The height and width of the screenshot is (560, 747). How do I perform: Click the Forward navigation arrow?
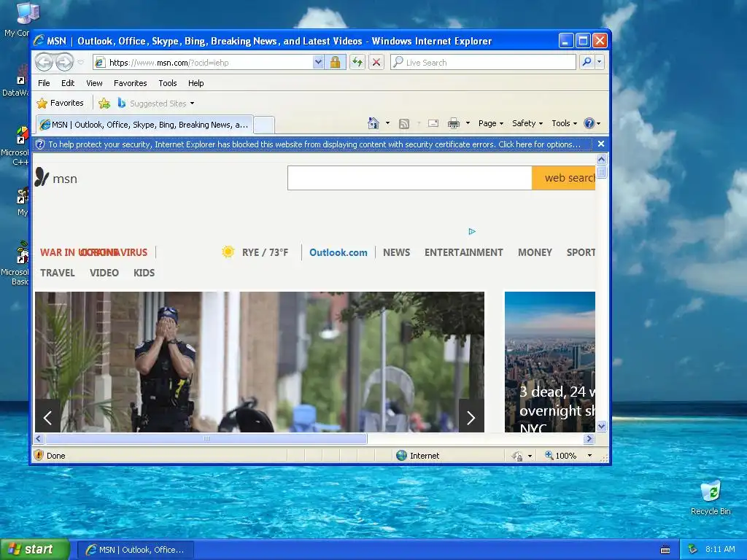tap(64, 63)
